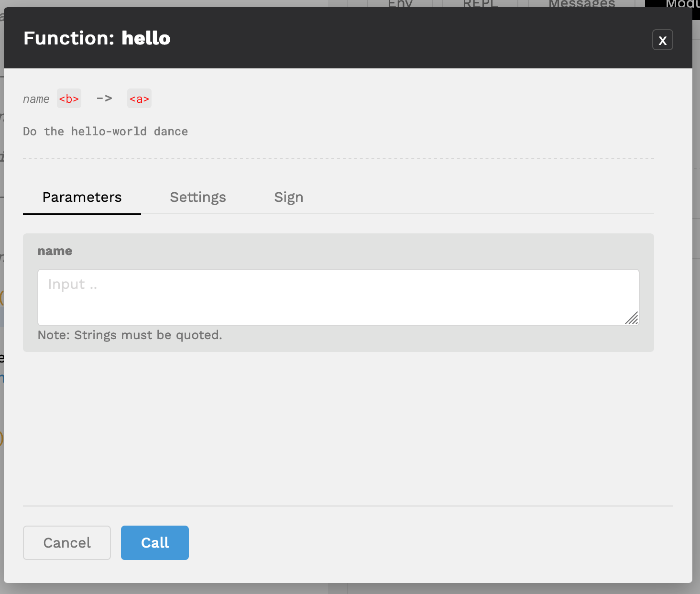Click the arrow between type badges
This screenshot has height=594, width=700.
pos(104,99)
